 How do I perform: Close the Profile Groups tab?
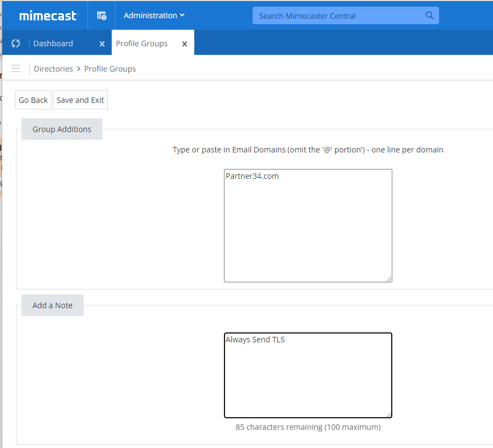[x=184, y=43]
